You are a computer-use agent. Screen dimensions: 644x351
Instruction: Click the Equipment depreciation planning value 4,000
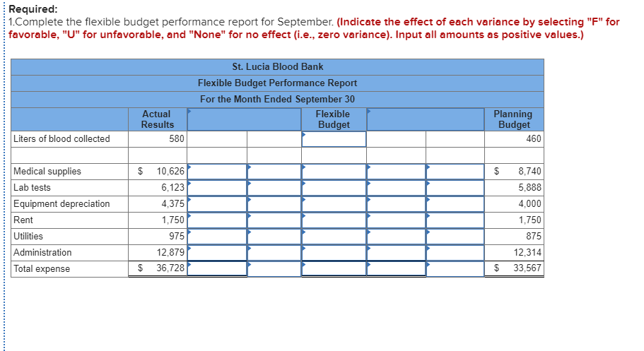529,203
